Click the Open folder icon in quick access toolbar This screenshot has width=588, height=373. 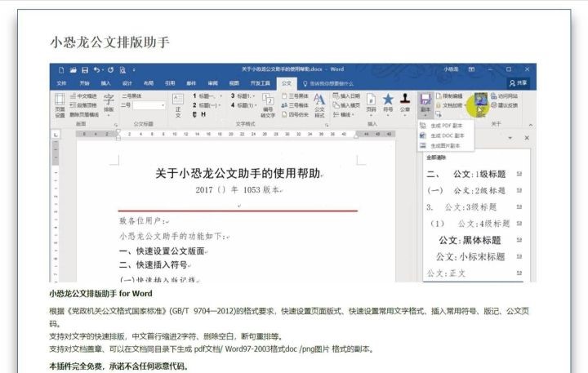pos(73,70)
